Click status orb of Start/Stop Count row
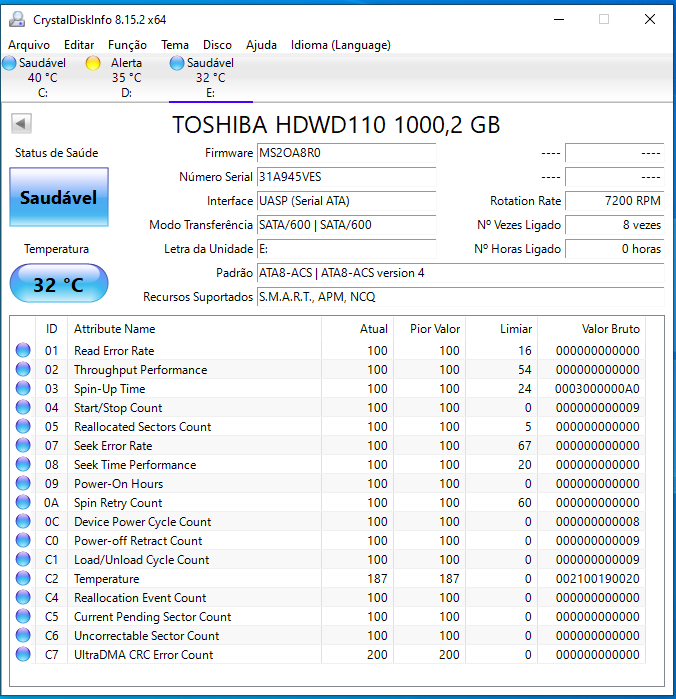This screenshot has height=699, width=676. [23, 407]
